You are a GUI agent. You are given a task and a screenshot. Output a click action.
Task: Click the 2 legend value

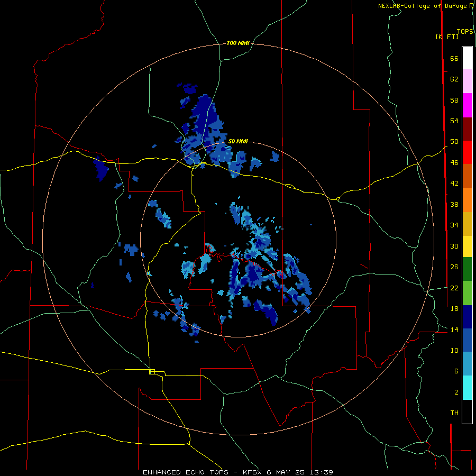tap(456, 392)
